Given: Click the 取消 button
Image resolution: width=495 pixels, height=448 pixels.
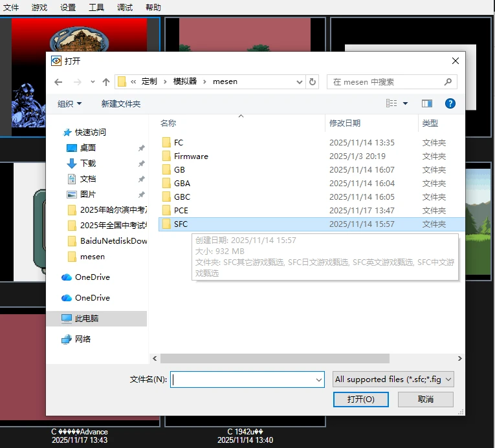Looking at the screenshot, I should coord(426,400).
